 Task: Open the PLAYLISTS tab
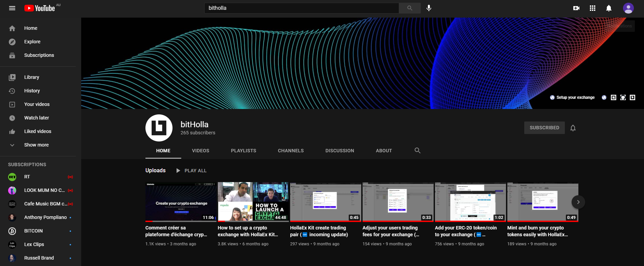244,151
